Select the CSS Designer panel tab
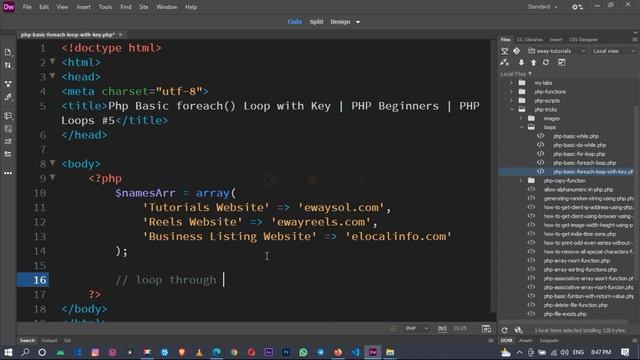 pos(583,40)
